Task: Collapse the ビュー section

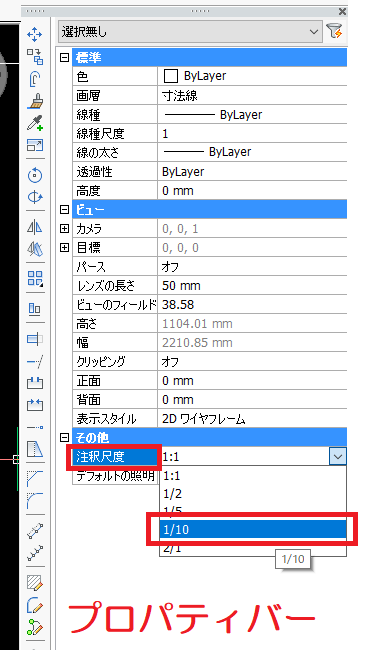Action: coord(64,209)
